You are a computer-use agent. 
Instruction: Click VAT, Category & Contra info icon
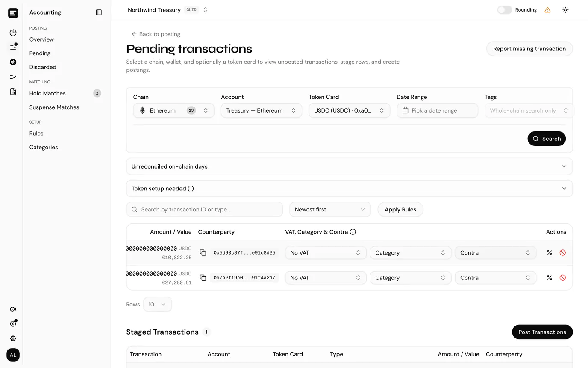tap(353, 232)
